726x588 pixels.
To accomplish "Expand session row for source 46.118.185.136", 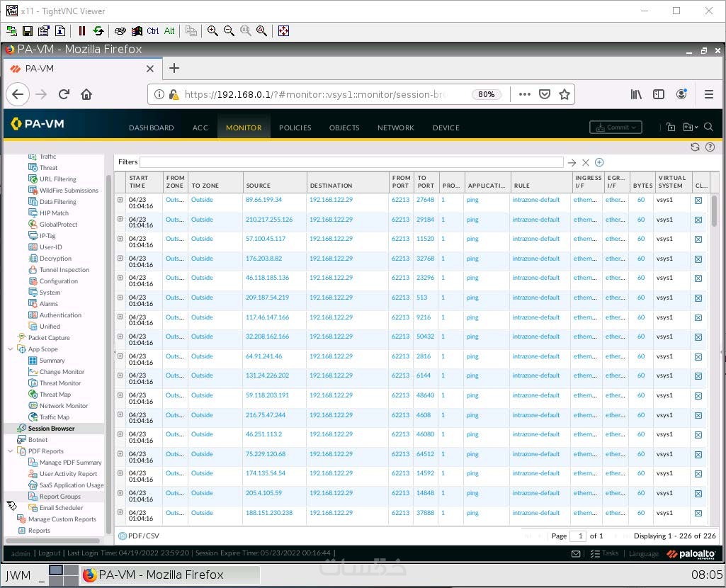I will (120, 278).
